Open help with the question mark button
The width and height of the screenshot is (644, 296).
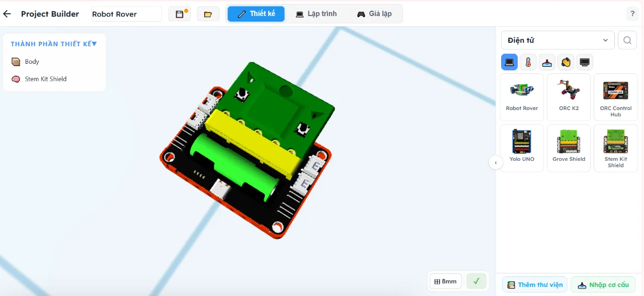tap(632, 14)
